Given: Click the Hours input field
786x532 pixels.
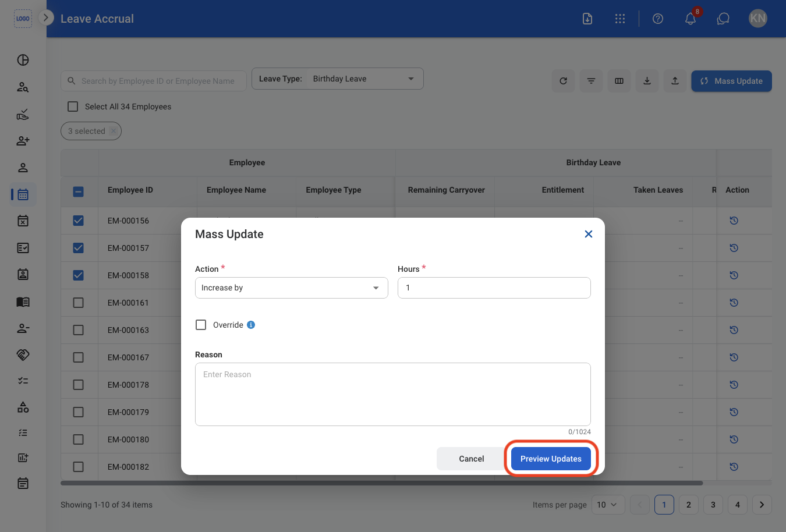Looking at the screenshot, I should click(494, 288).
